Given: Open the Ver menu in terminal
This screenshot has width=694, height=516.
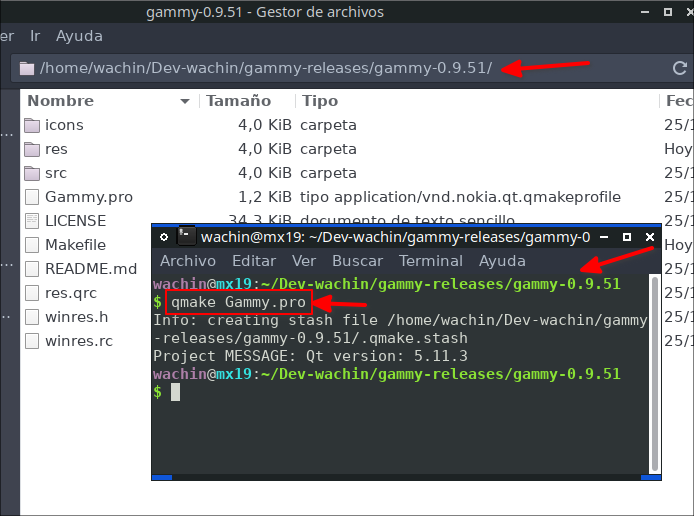Looking at the screenshot, I should coord(304,261).
